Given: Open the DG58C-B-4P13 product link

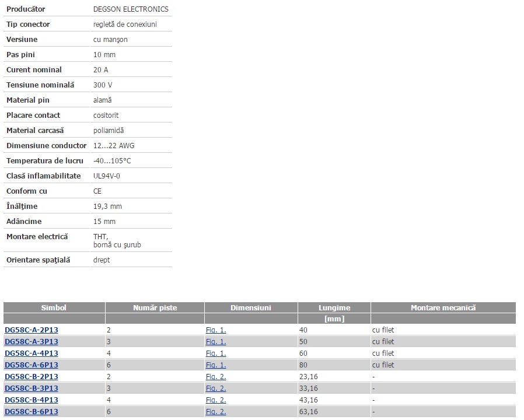Looking at the screenshot, I should point(32,400).
